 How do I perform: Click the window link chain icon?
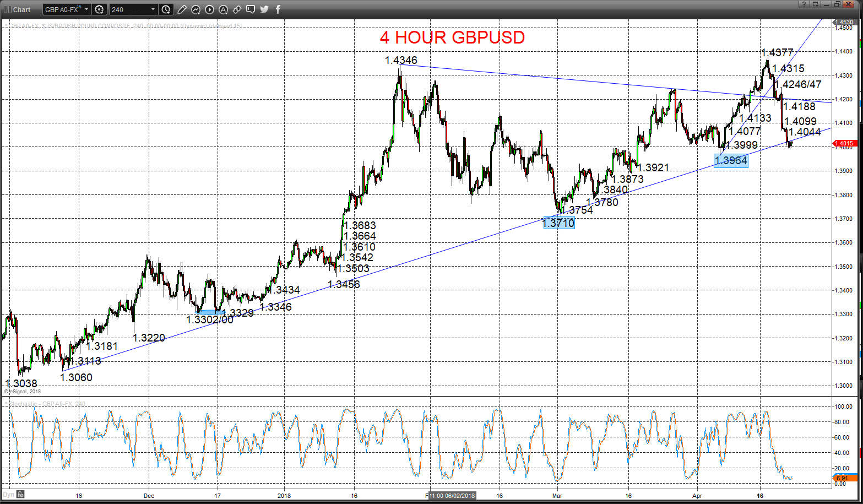tap(237, 9)
